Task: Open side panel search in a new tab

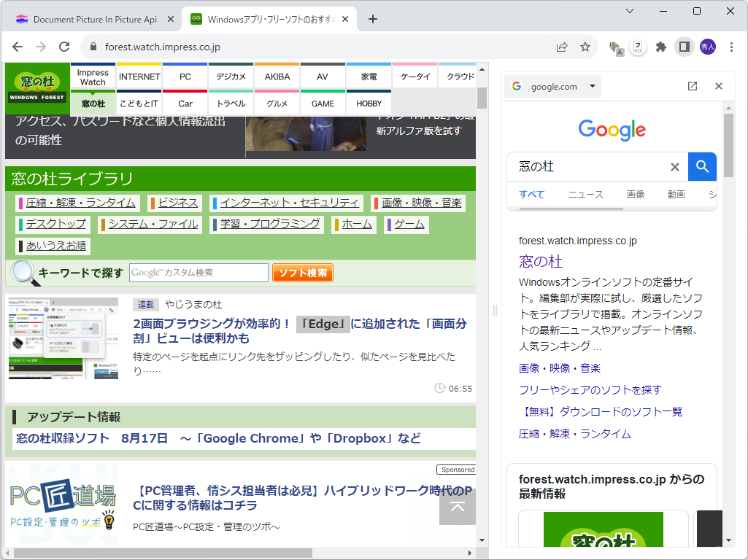Action: [x=692, y=85]
